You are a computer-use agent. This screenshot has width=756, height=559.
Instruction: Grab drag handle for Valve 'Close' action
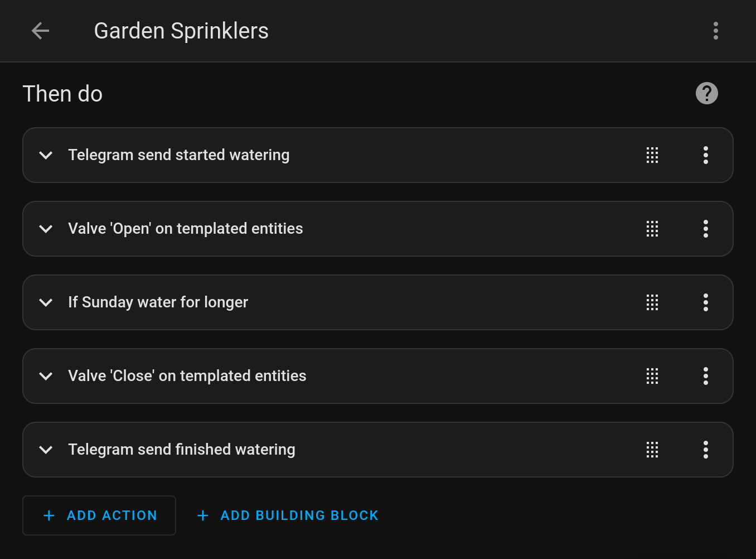652,376
